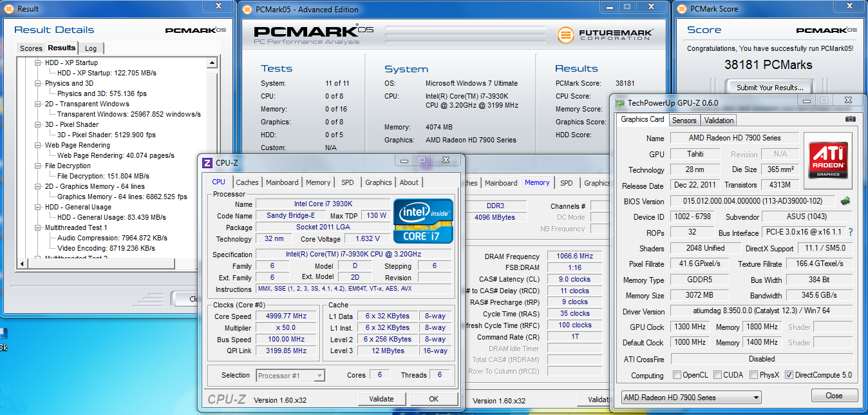Image resolution: width=868 pixels, height=415 pixels.
Task: Toggle the CUDA checkbox
Action: tap(717, 375)
